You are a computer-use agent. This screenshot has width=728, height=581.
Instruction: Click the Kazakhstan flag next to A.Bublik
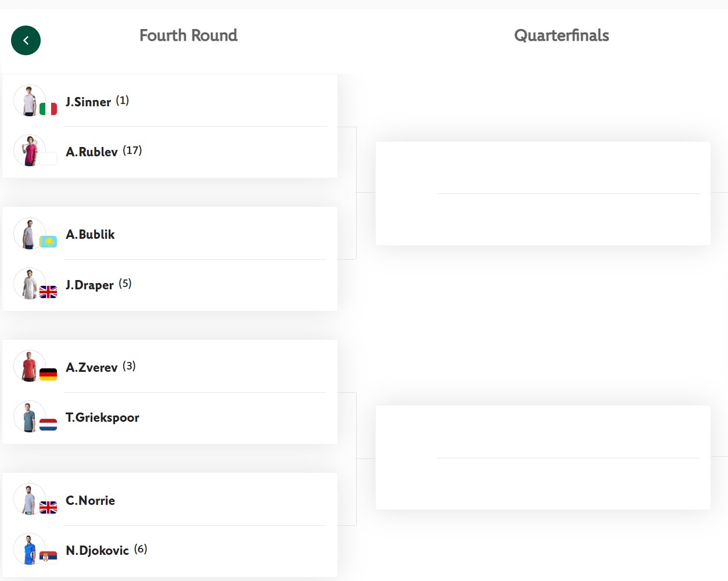[48, 241]
